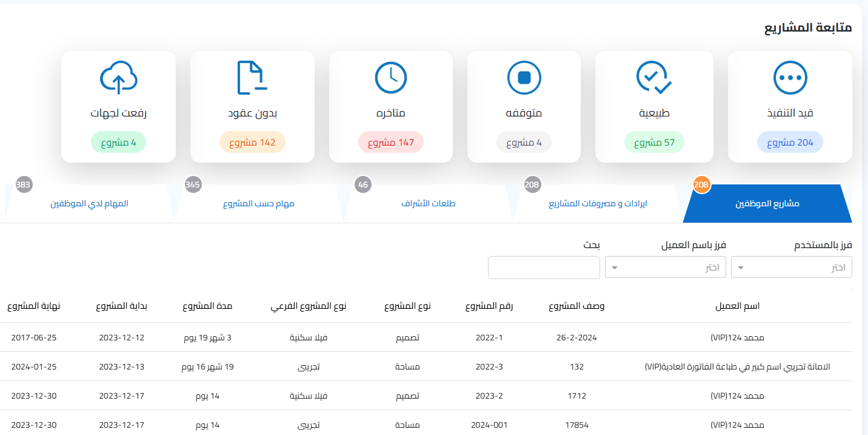This screenshot has height=435, width=868.
Task: Click the three-dots icon on قيد التنفيذ card
Action: point(790,78)
